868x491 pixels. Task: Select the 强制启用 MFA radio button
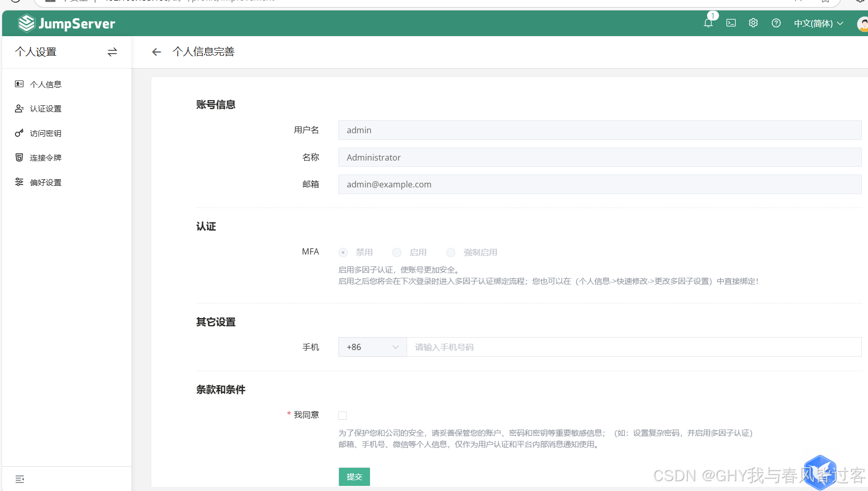[451, 252]
